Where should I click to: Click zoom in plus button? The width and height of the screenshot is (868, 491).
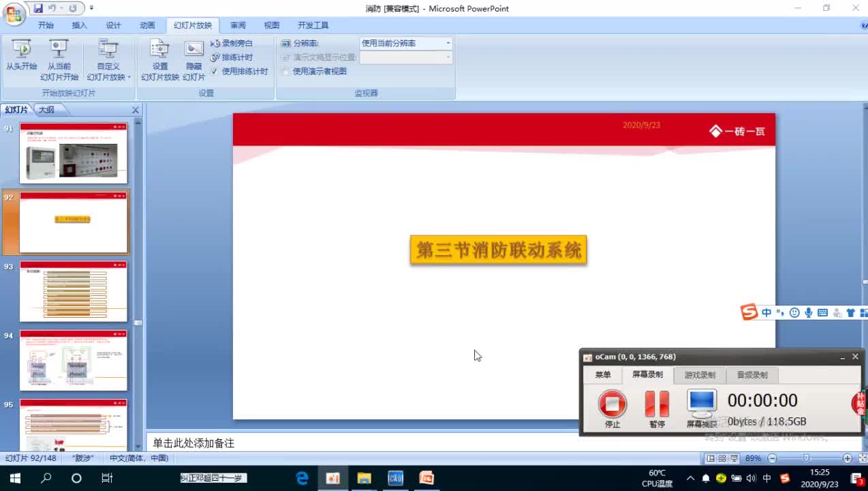tap(847, 458)
